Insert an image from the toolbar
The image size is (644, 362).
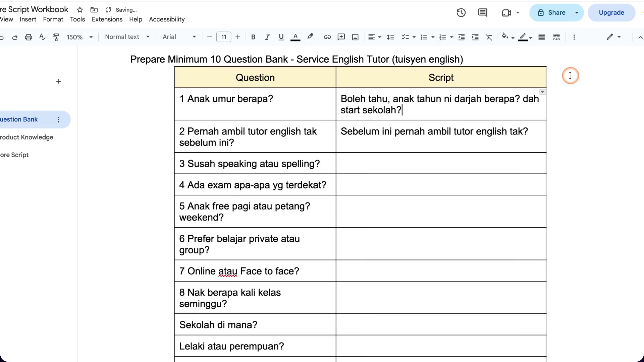pyautogui.click(x=355, y=37)
